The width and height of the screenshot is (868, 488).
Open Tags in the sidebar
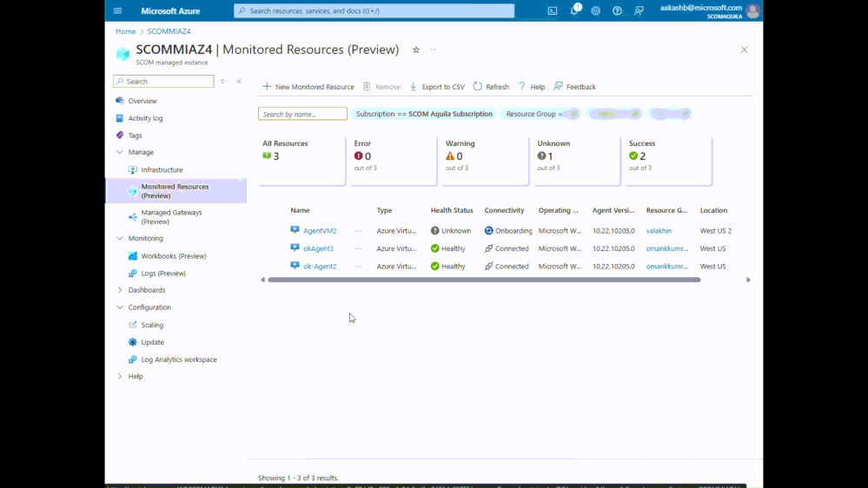(135, 135)
